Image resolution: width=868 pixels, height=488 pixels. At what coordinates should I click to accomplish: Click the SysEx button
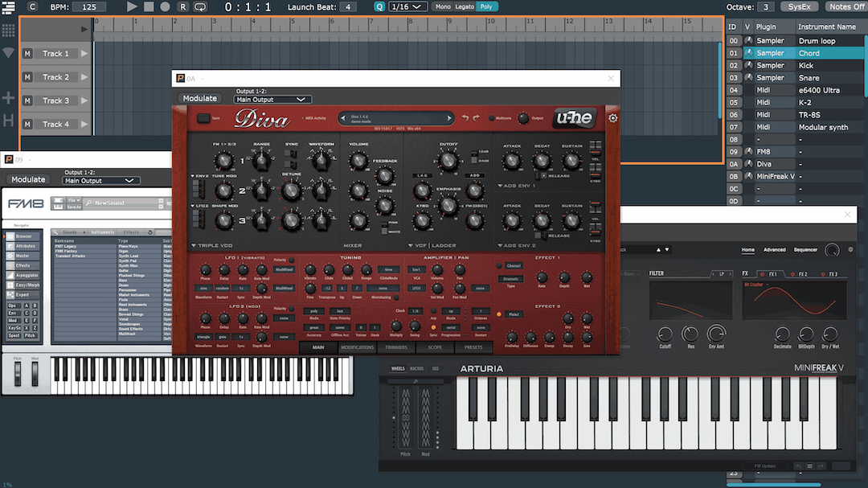coord(800,6)
